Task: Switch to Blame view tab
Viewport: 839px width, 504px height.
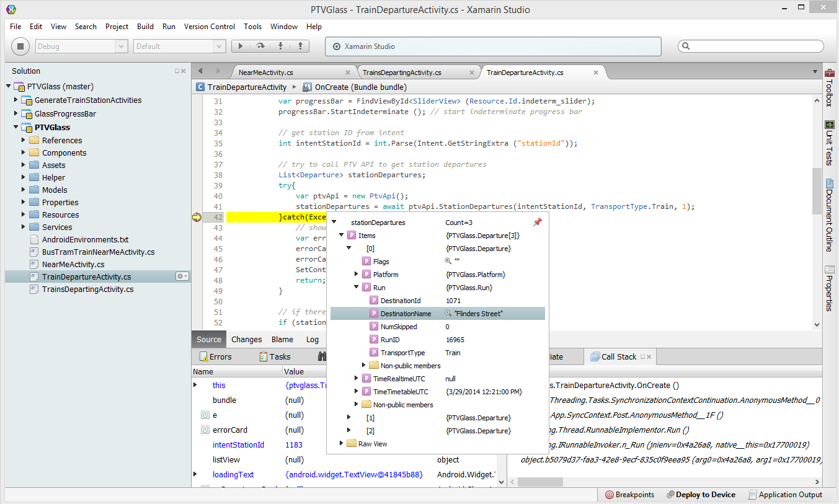Action: pos(282,339)
